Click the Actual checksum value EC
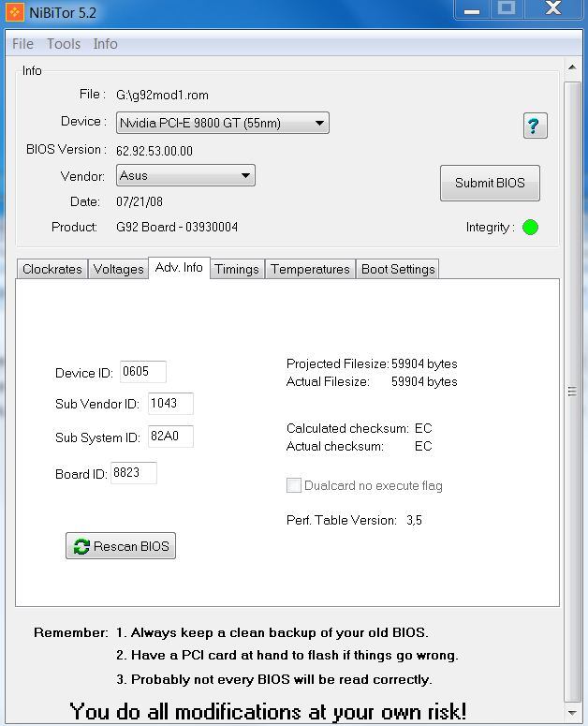This screenshot has width=588, height=726. click(423, 446)
